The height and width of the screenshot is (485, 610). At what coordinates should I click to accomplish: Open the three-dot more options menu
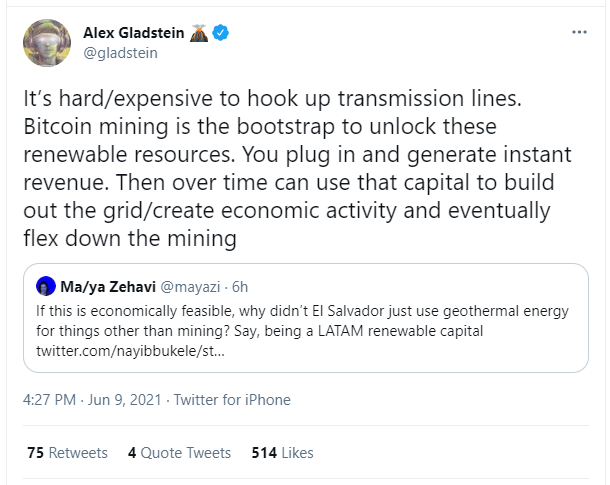[x=579, y=33]
